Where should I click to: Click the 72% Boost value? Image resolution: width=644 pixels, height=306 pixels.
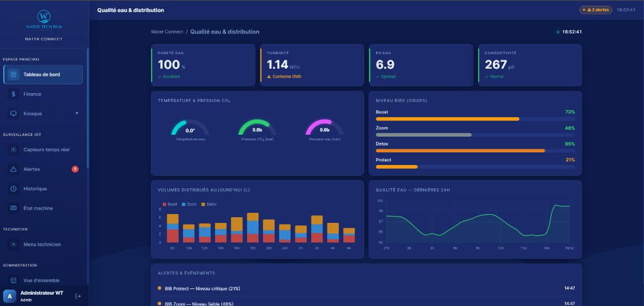pyautogui.click(x=570, y=112)
